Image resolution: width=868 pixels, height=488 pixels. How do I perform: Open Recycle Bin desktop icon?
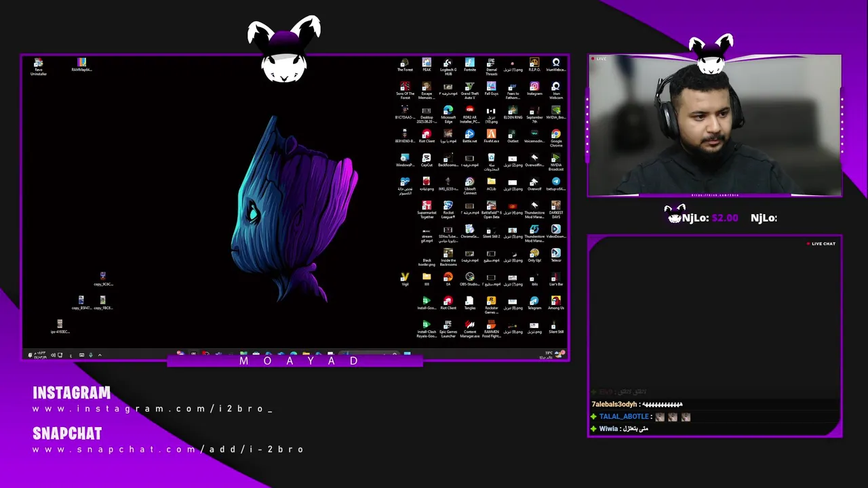tap(492, 162)
